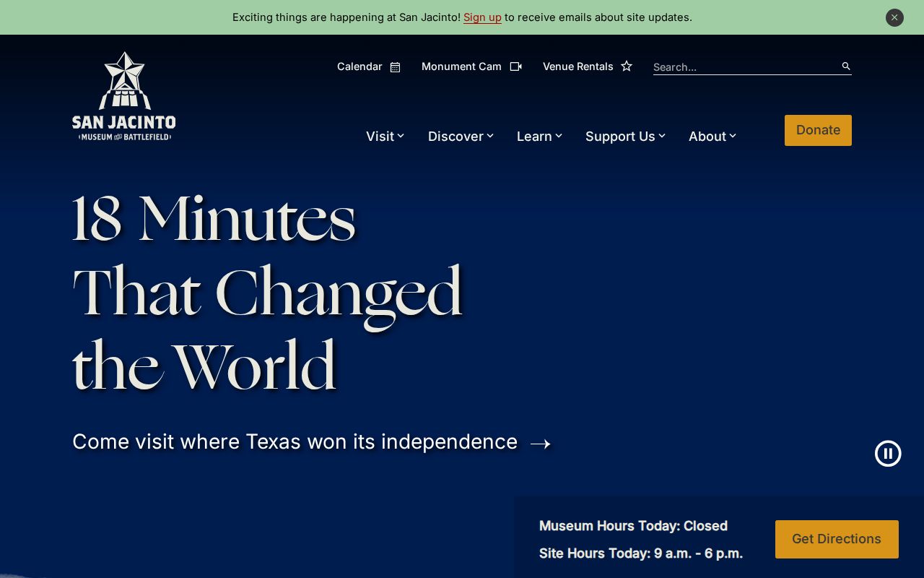924x578 pixels.
Task: Expand the Visit dropdown menu
Action: [x=385, y=136]
